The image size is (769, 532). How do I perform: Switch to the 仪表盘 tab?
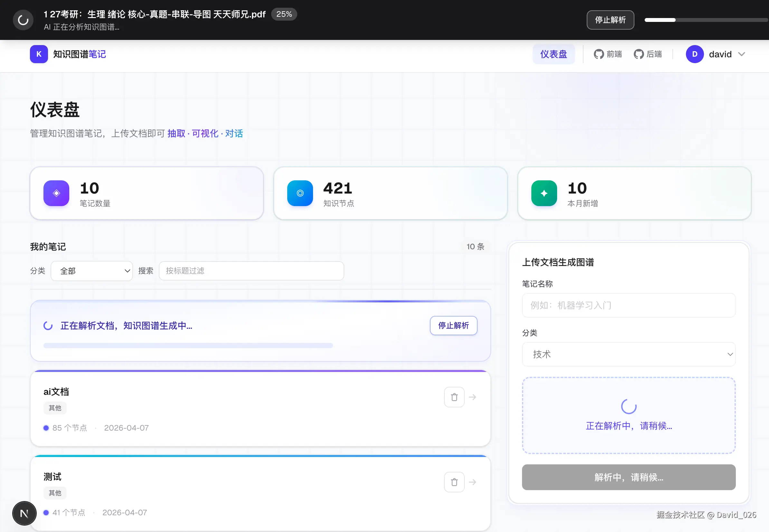(553, 54)
